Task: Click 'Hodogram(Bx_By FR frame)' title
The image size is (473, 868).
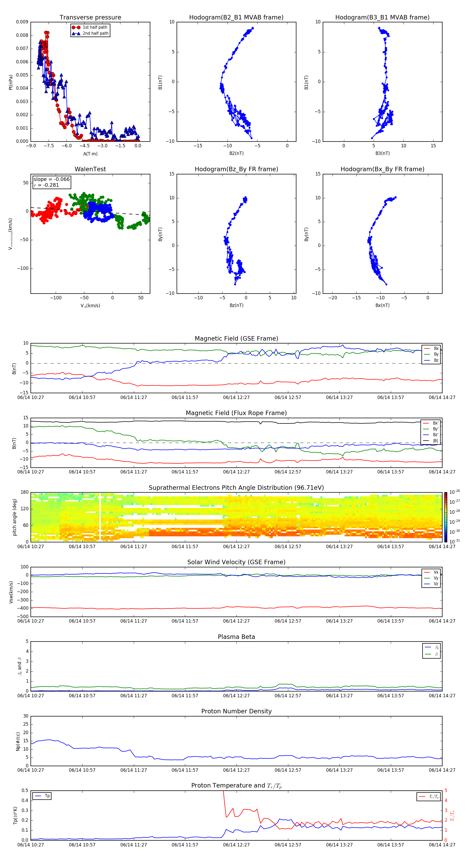Action: tap(382, 169)
